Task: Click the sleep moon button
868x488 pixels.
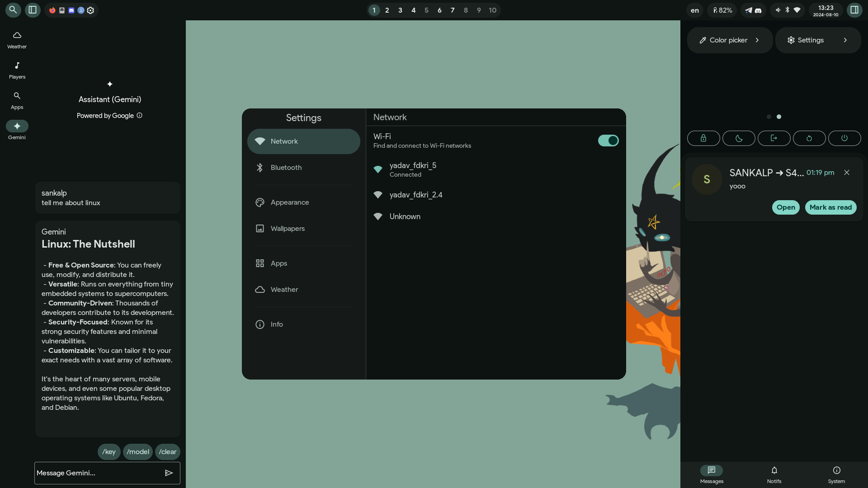Action: (739, 138)
